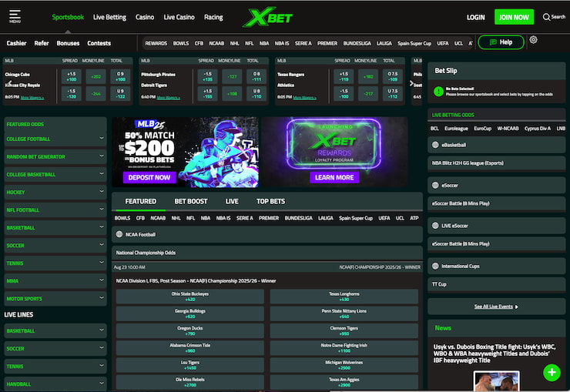Select REWARDS in top league bar

156,43
